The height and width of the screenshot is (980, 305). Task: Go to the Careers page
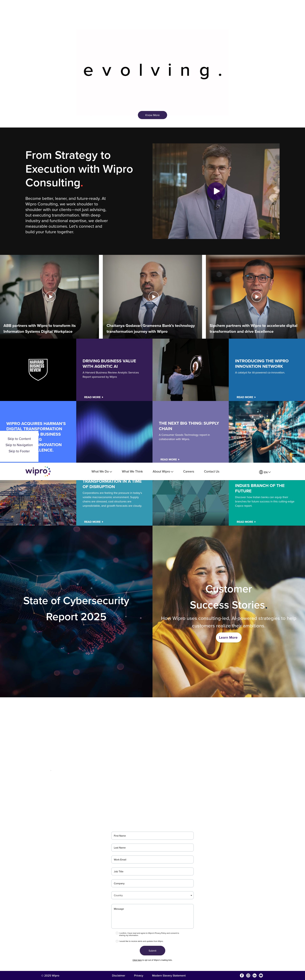(x=189, y=472)
